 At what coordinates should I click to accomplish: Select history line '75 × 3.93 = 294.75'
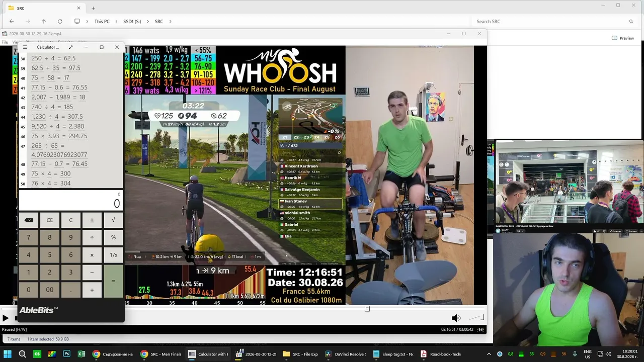59,136
